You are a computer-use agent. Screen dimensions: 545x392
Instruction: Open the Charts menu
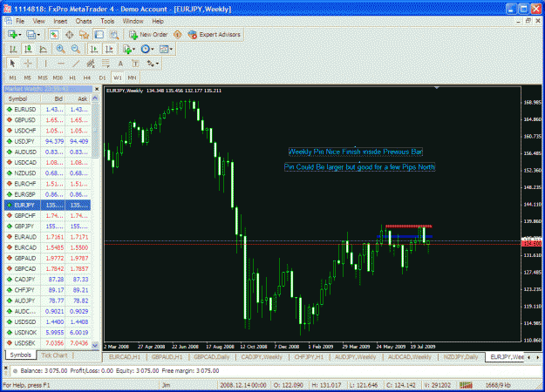click(84, 21)
